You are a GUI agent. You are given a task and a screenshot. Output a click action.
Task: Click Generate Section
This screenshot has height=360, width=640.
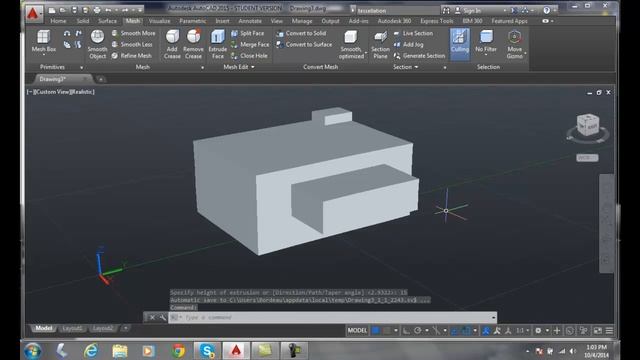click(419, 56)
